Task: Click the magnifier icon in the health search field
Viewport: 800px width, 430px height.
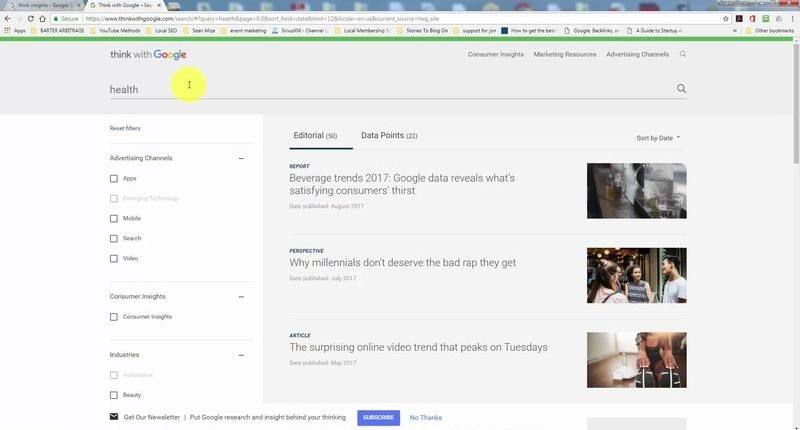Action: (682, 89)
